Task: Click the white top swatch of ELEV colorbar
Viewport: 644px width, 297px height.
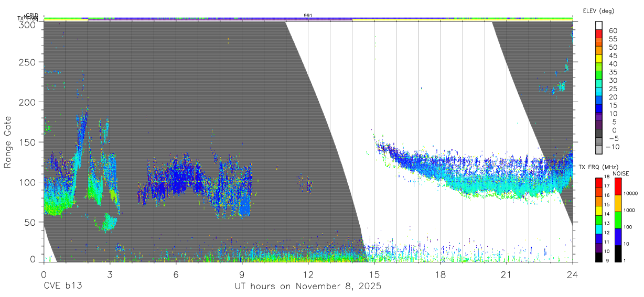Action: [599, 25]
